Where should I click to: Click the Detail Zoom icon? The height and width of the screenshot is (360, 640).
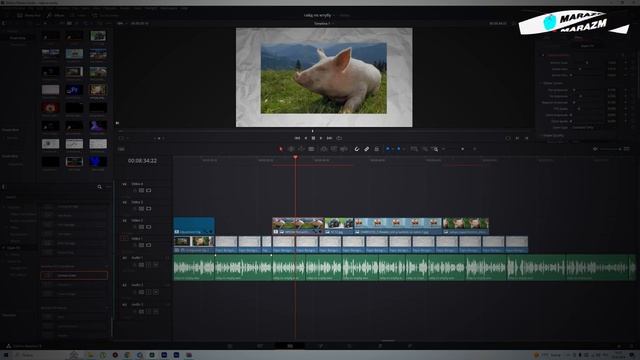click(x=425, y=149)
